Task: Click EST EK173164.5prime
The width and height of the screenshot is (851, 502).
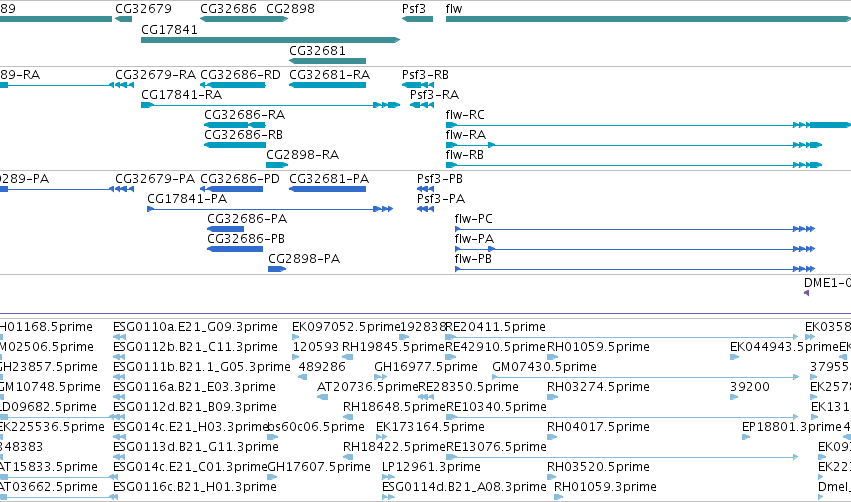Action: coord(430,428)
